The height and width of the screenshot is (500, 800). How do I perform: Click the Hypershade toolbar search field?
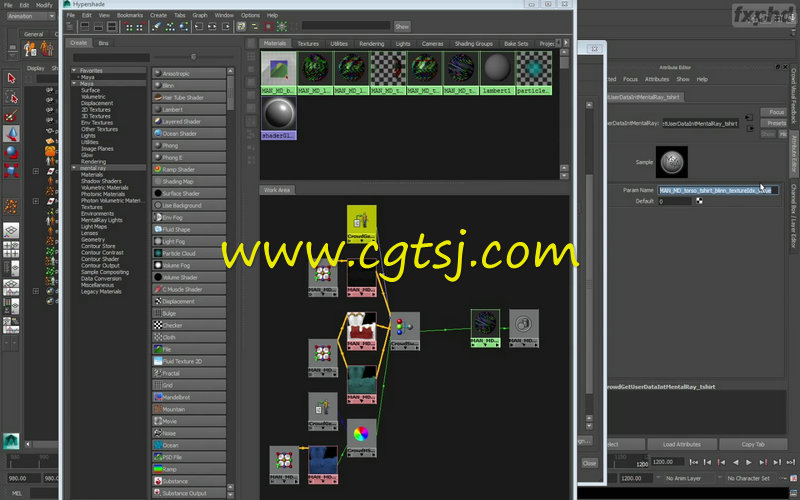(345, 26)
